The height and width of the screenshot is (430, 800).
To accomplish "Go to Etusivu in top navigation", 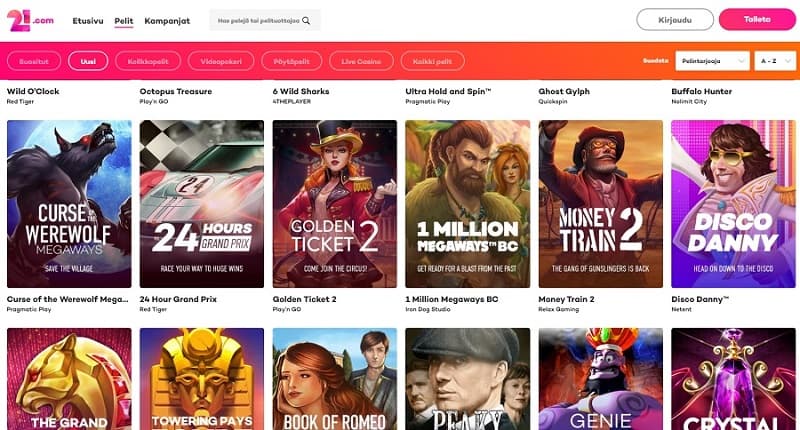I will (88, 21).
